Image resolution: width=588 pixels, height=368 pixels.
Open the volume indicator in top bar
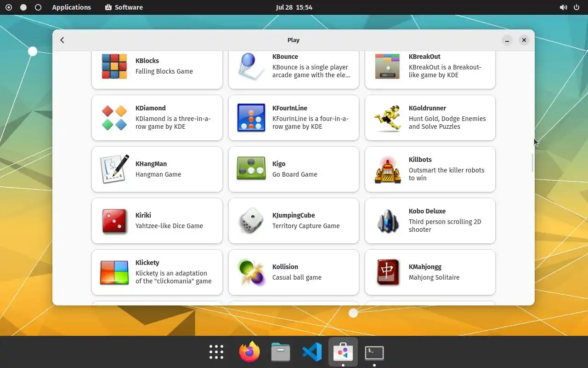pyautogui.click(x=563, y=7)
